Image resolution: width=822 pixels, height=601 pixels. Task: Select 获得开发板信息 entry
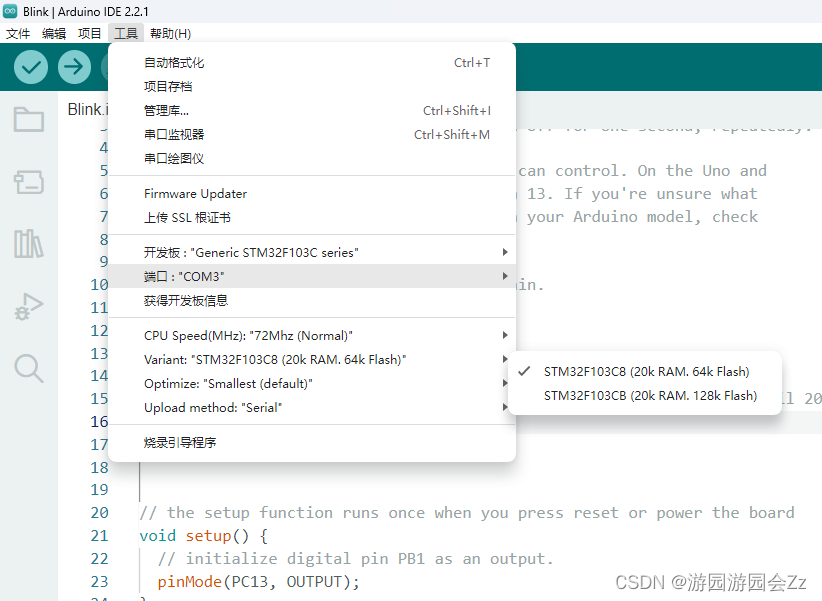pyautogui.click(x=312, y=300)
